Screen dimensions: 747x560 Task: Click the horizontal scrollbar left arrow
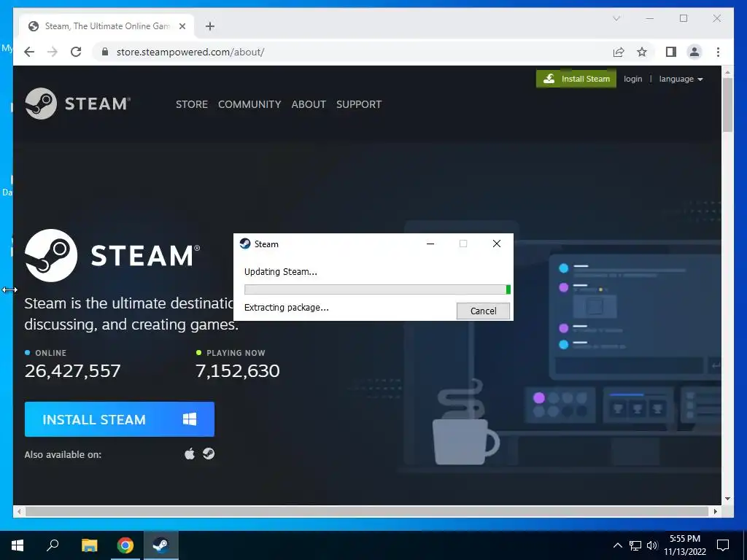point(19,511)
